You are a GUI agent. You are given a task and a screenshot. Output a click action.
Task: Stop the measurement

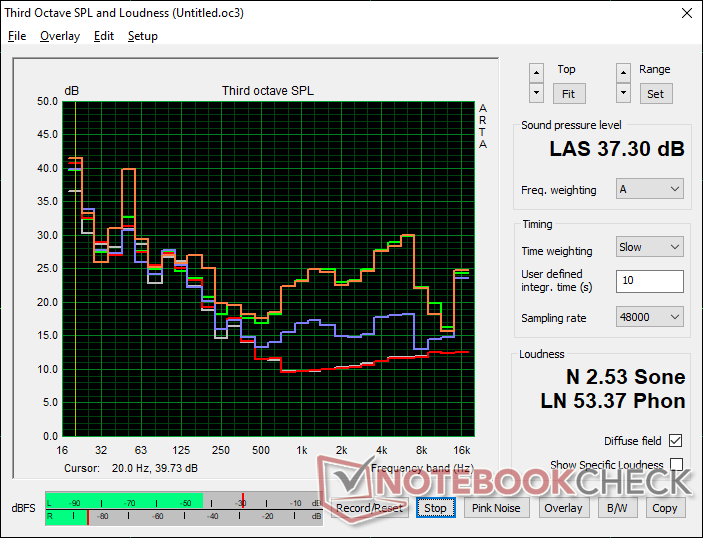coord(435,508)
